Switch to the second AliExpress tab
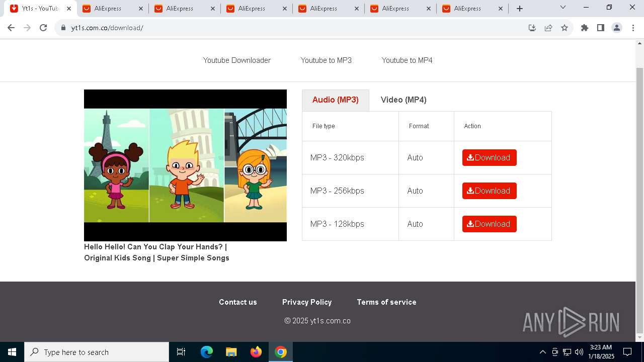644x362 pixels. 185,9
